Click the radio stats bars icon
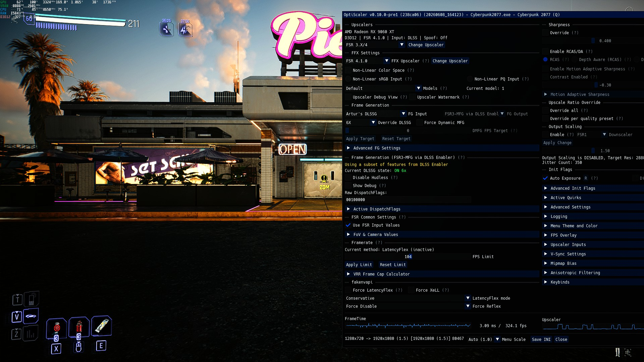Viewport: 644px width, 362px height. (31, 334)
